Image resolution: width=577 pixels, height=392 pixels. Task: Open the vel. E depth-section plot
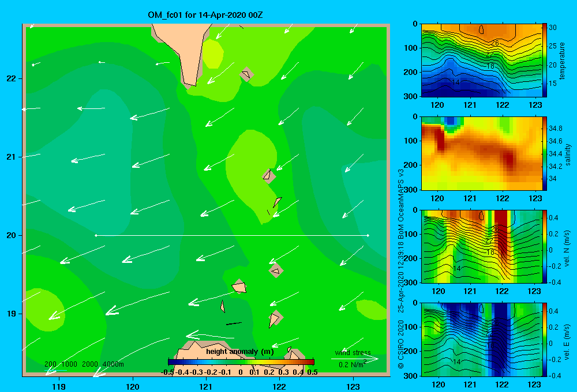[482, 340]
